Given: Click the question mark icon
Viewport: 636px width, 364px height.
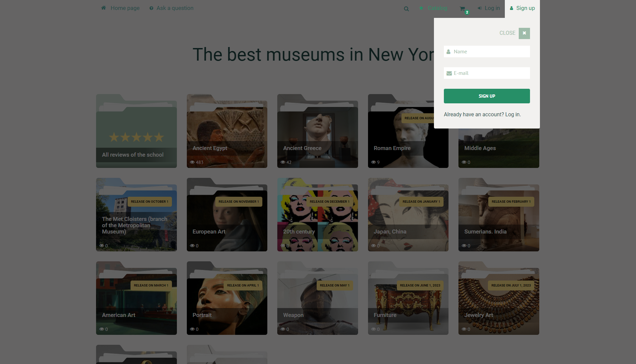Looking at the screenshot, I should pyautogui.click(x=151, y=8).
